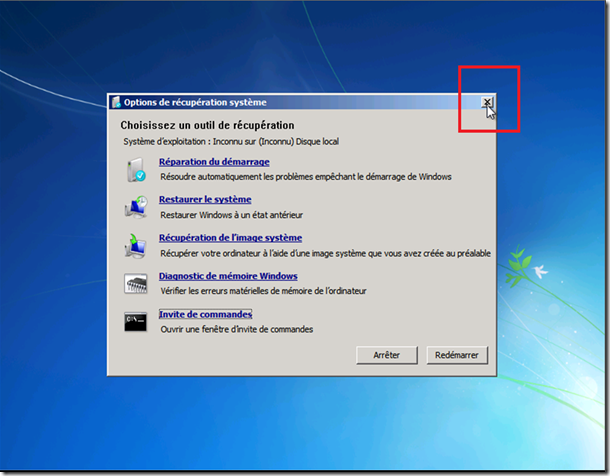Click description Résoudre automatiquement les problèmes
This screenshot has width=610, height=476.
306,177
